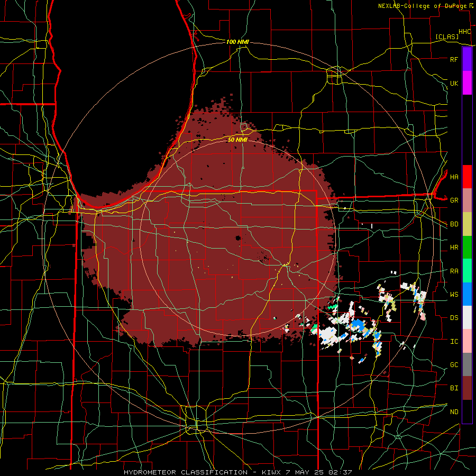Select the gray GC legend swatch
The height and width of the screenshot is (476, 476).
(x=467, y=364)
